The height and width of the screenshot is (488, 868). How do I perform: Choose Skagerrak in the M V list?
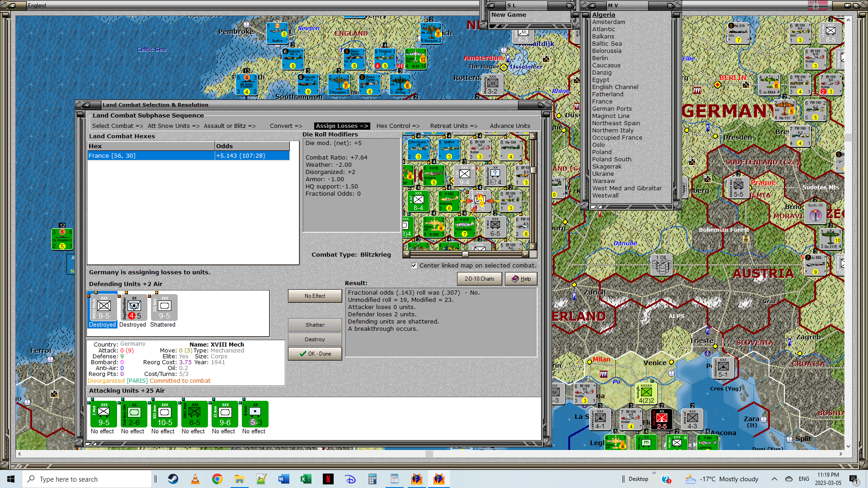pyautogui.click(x=607, y=167)
